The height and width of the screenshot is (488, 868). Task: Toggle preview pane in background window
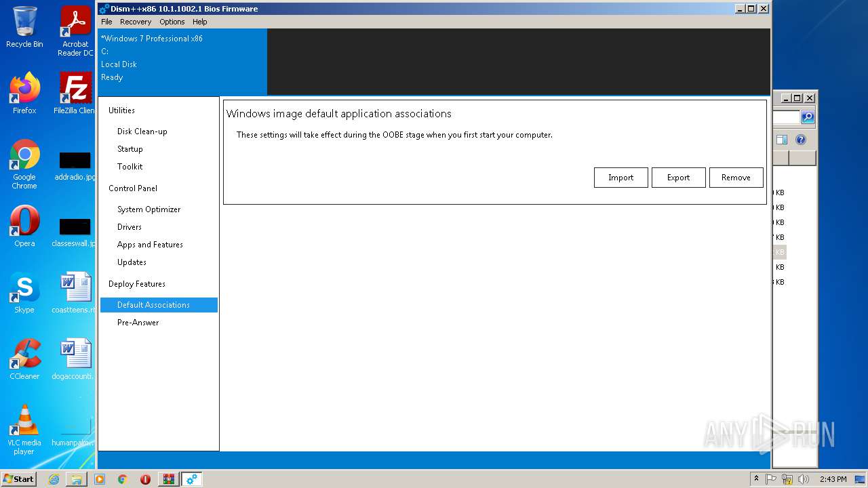(x=782, y=140)
